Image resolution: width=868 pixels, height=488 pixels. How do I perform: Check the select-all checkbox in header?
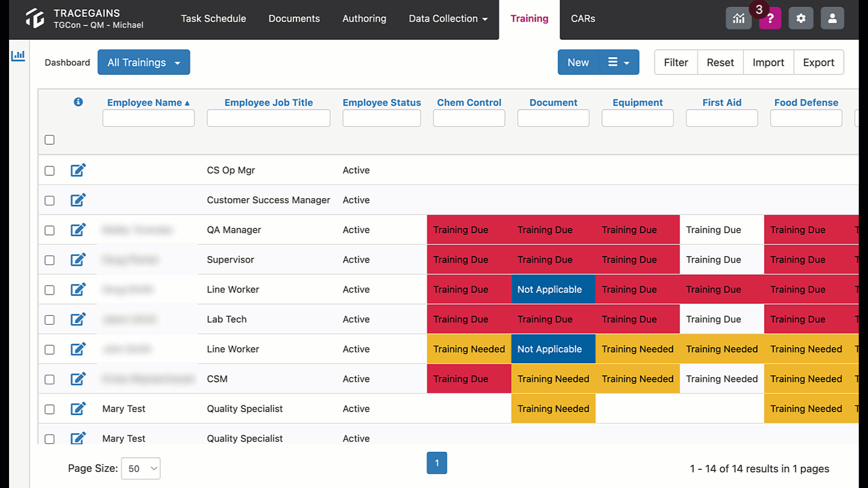[49, 140]
